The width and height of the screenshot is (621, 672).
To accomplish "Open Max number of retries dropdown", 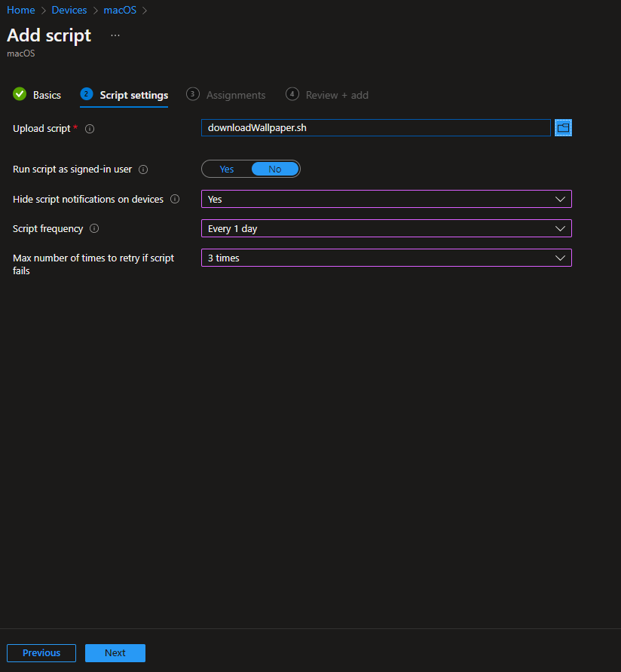I will [x=387, y=258].
